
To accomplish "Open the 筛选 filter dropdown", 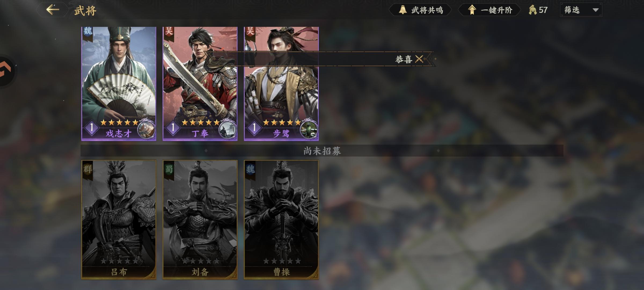I will click(x=581, y=10).
